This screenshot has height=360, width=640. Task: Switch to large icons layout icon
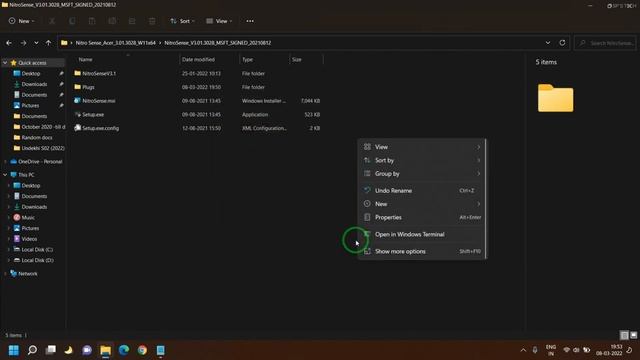pos(633,335)
